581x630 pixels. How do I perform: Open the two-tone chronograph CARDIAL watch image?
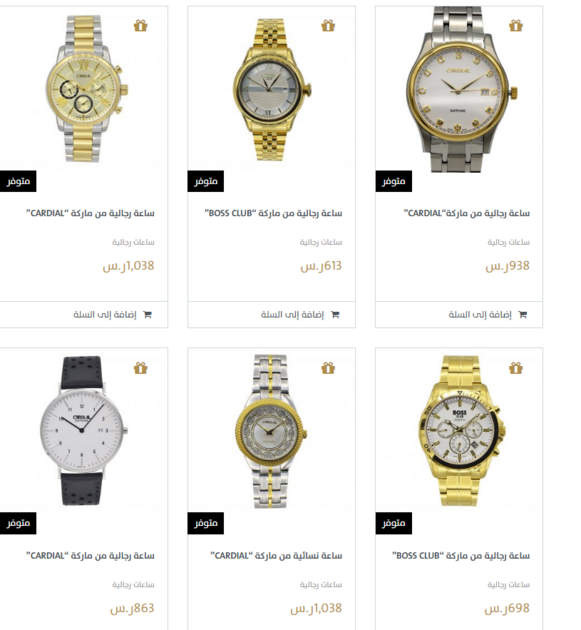click(86, 89)
